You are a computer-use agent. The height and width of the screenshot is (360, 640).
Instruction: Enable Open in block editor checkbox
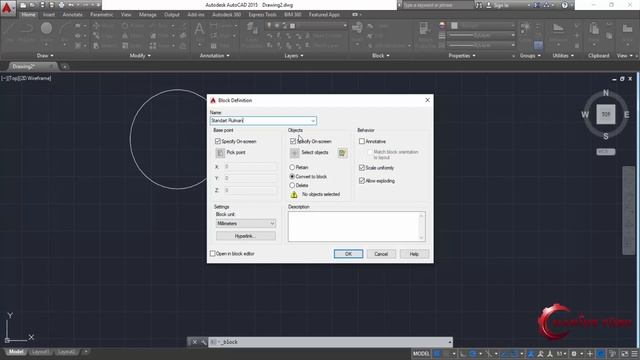click(x=212, y=254)
